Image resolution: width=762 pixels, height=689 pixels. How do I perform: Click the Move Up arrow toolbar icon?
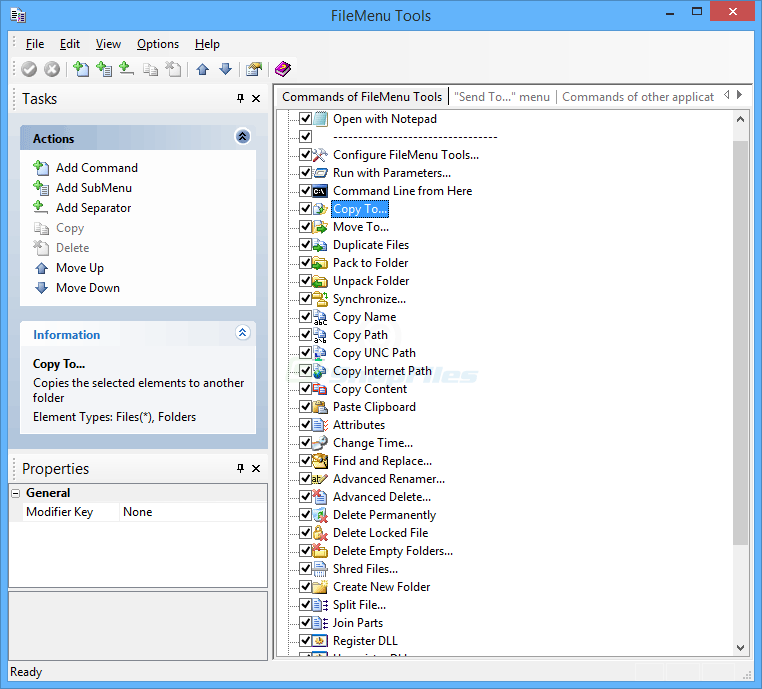click(x=203, y=69)
